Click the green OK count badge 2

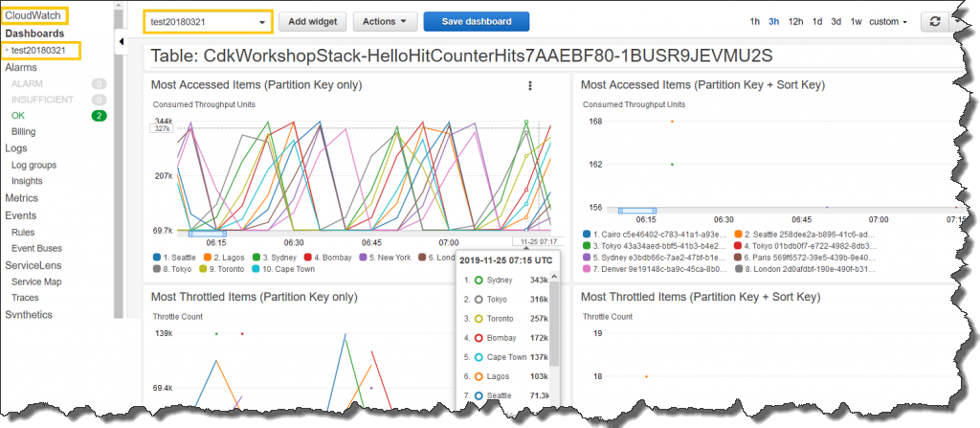(99, 116)
